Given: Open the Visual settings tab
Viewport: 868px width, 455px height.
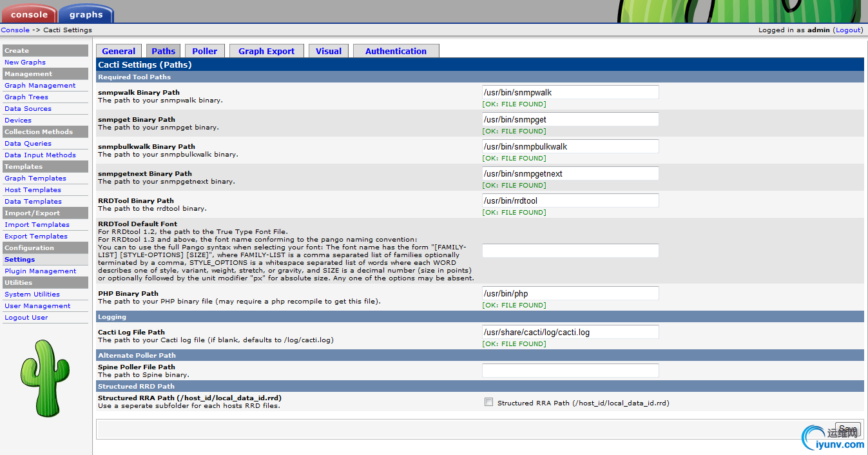Looking at the screenshot, I should [x=329, y=51].
